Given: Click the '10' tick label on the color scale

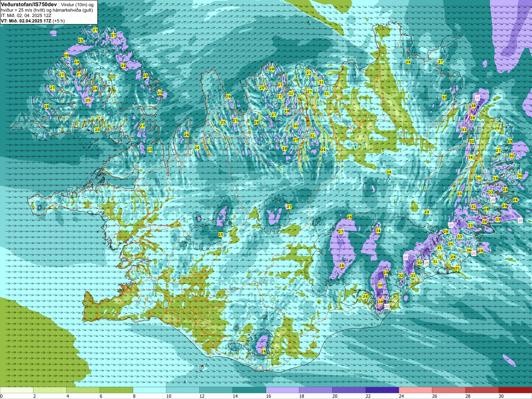Looking at the screenshot, I should point(169,396).
